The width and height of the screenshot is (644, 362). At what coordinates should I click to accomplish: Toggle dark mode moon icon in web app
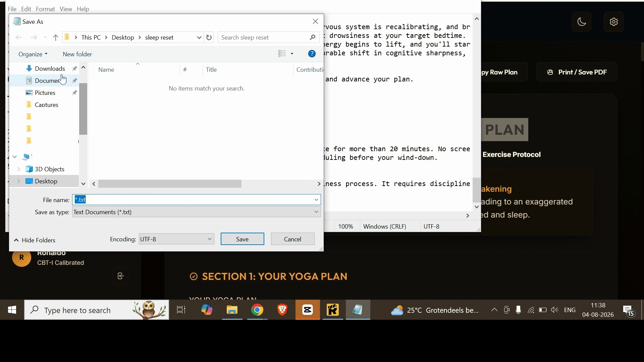(x=581, y=22)
